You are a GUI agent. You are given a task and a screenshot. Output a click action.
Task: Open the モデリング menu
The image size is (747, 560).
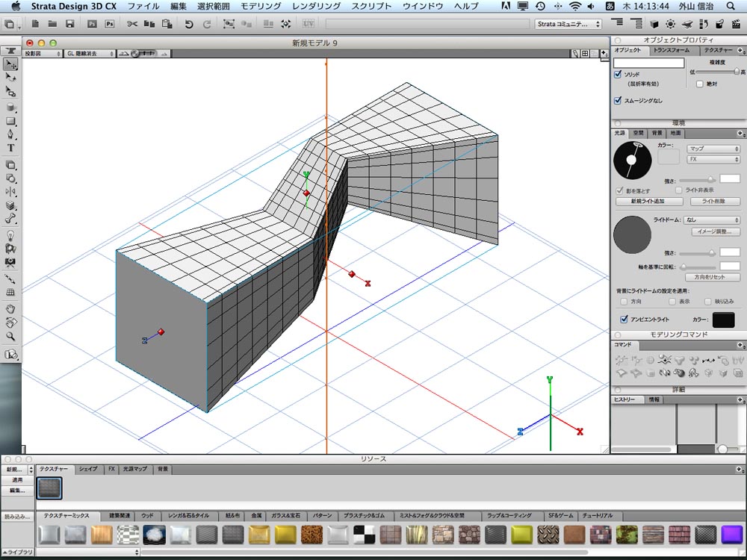click(x=261, y=6)
